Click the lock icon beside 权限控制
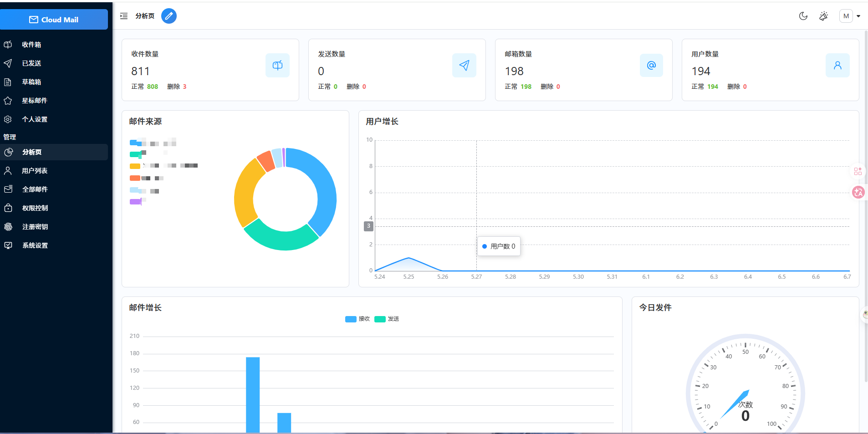868x434 pixels. click(x=8, y=208)
